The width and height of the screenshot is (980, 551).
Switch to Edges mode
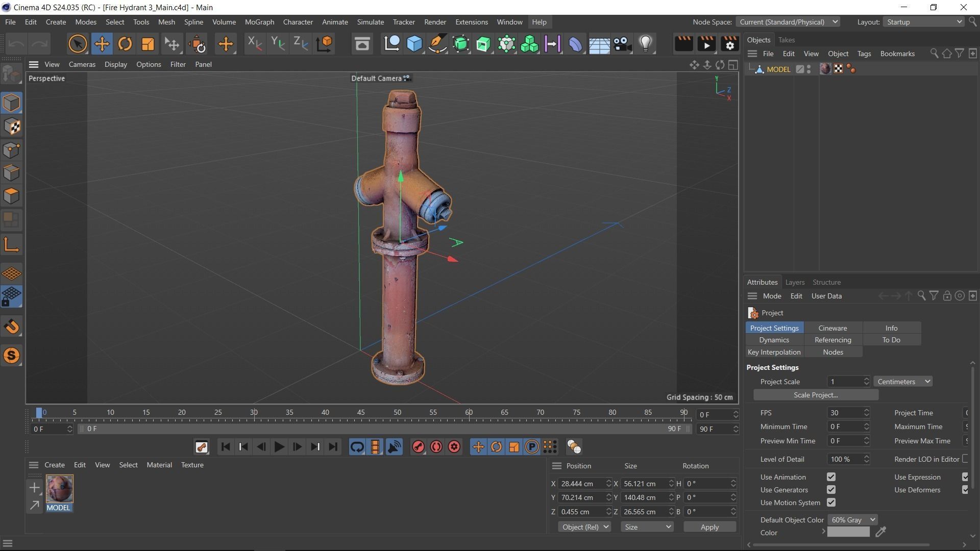tap(11, 173)
